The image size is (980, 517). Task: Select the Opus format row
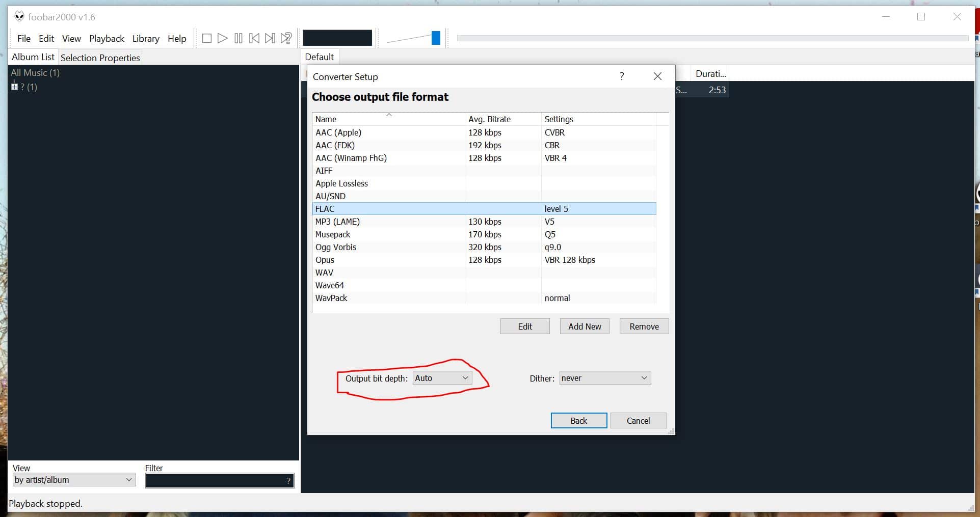[x=484, y=260]
